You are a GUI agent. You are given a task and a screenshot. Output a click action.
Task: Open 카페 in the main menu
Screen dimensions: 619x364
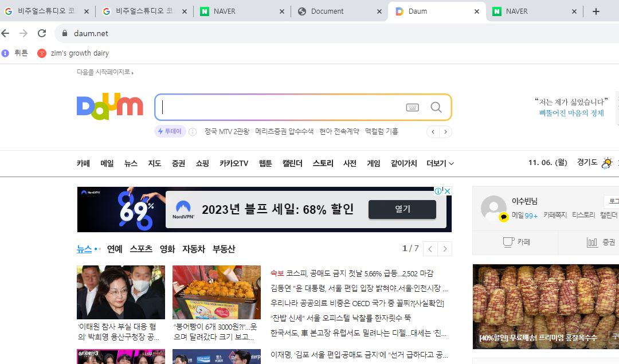(x=83, y=163)
